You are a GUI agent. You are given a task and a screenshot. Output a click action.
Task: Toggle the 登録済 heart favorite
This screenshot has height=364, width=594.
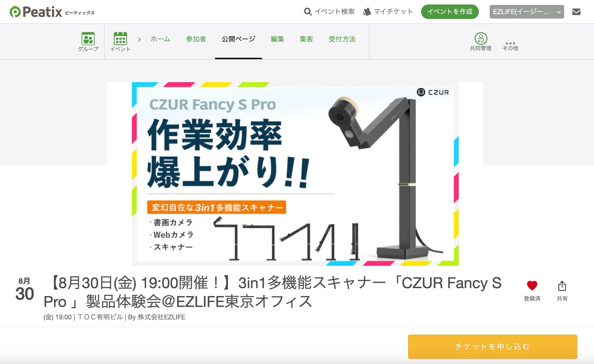(x=532, y=286)
